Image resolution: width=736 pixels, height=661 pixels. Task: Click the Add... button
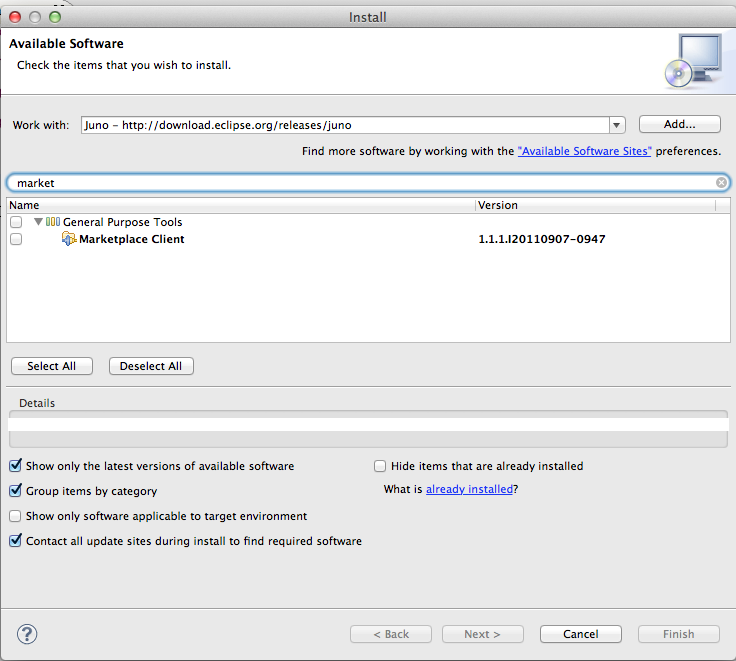click(679, 124)
